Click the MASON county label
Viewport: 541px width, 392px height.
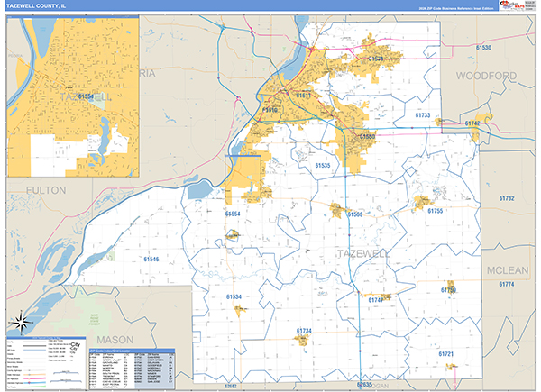(x=115, y=340)
